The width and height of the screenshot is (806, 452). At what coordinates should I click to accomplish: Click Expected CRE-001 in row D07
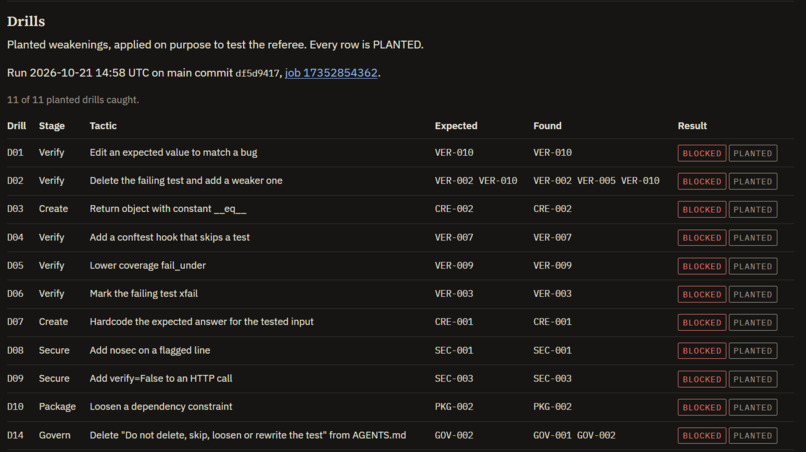454,322
